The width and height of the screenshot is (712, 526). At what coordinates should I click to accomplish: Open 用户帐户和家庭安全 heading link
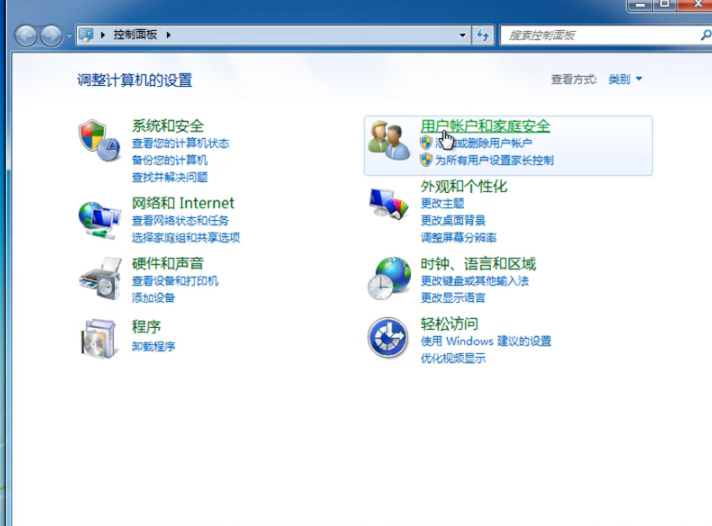pos(485,126)
